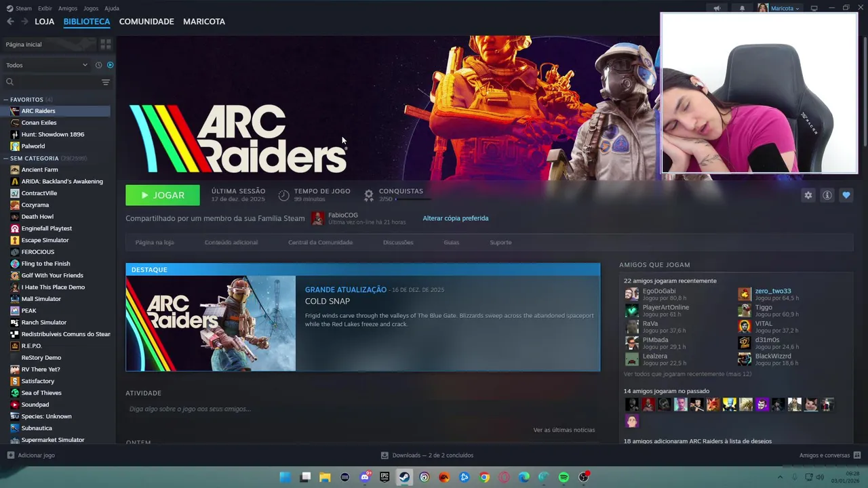Image resolution: width=868 pixels, height=488 pixels.
Task: Open advanced filter options icon
Action: click(x=106, y=82)
